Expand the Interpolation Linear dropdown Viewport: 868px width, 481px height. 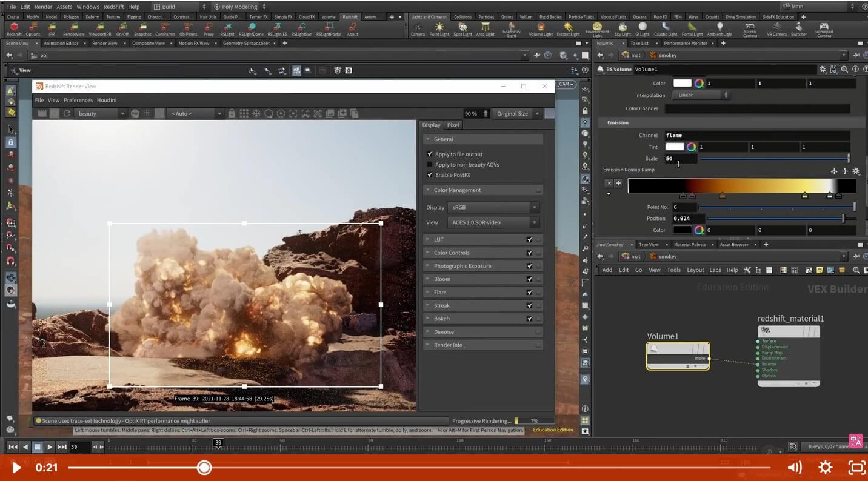[x=701, y=95]
